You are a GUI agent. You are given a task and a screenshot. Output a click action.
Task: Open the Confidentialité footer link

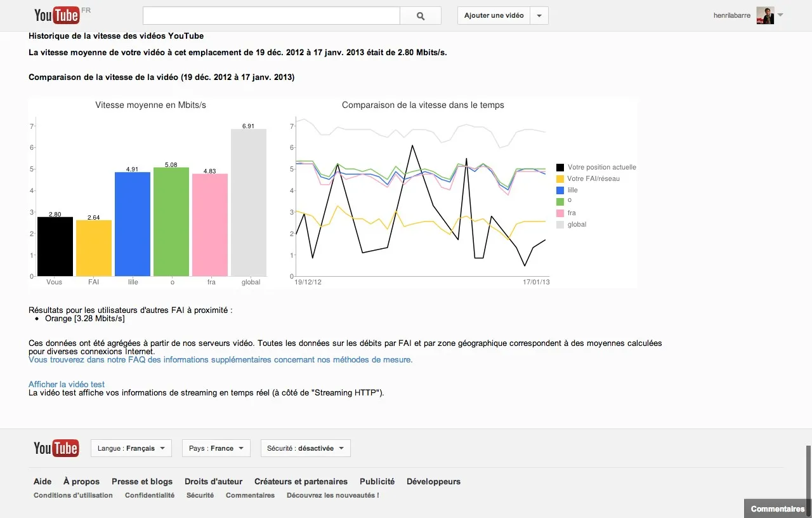click(150, 495)
